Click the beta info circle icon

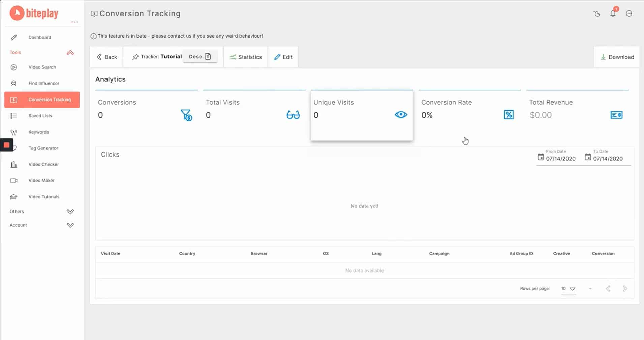[93, 36]
